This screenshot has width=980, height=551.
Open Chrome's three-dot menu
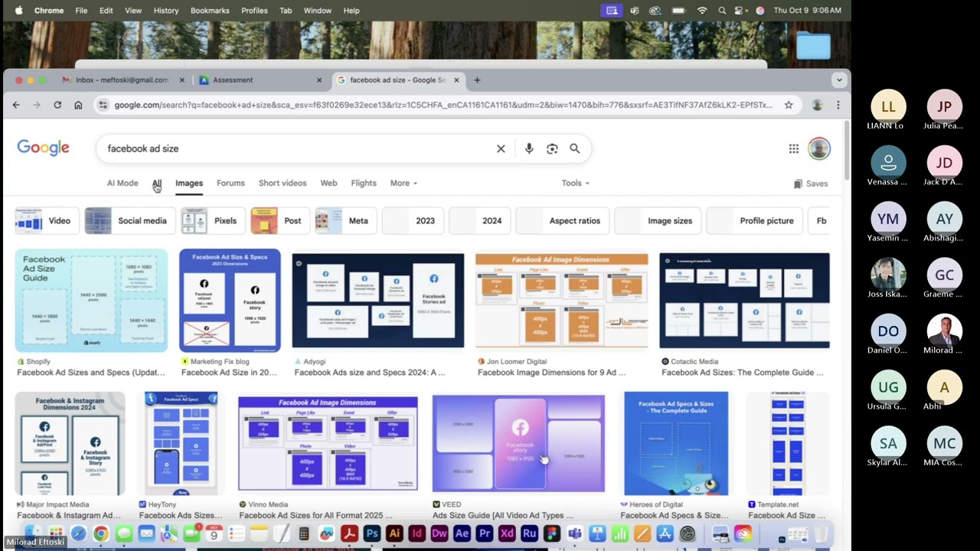click(x=838, y=105)
